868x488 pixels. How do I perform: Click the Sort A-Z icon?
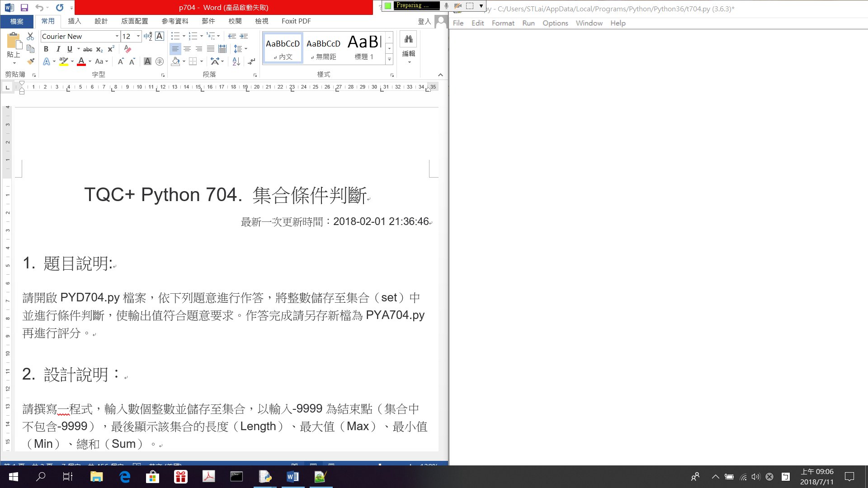point(236,61)
